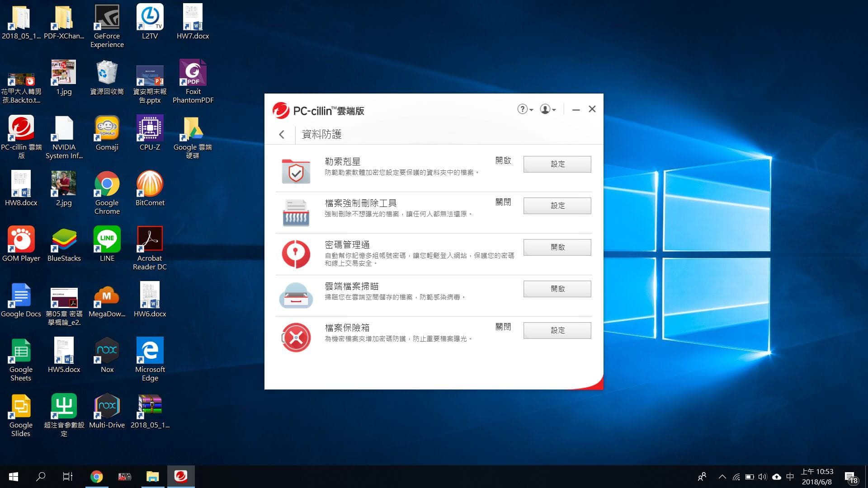Click the file vault red X icon
Screen dimensions: 868x488
click(x=296, y=337)
